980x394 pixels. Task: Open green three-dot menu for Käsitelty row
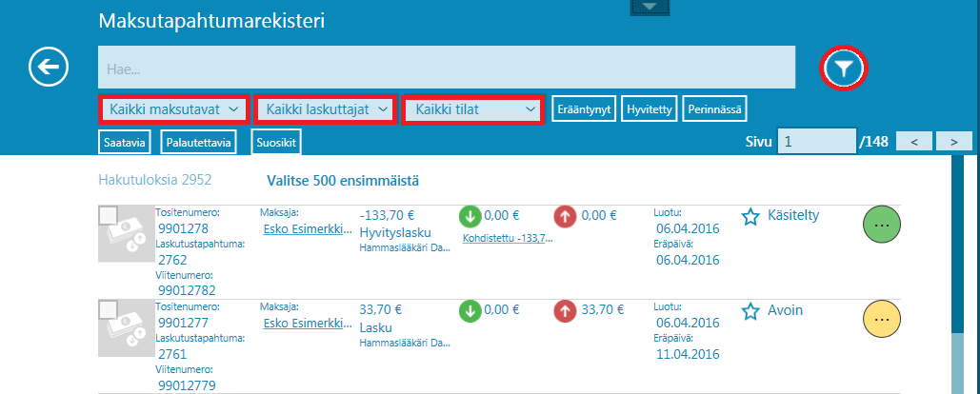(x=881, y=225)
